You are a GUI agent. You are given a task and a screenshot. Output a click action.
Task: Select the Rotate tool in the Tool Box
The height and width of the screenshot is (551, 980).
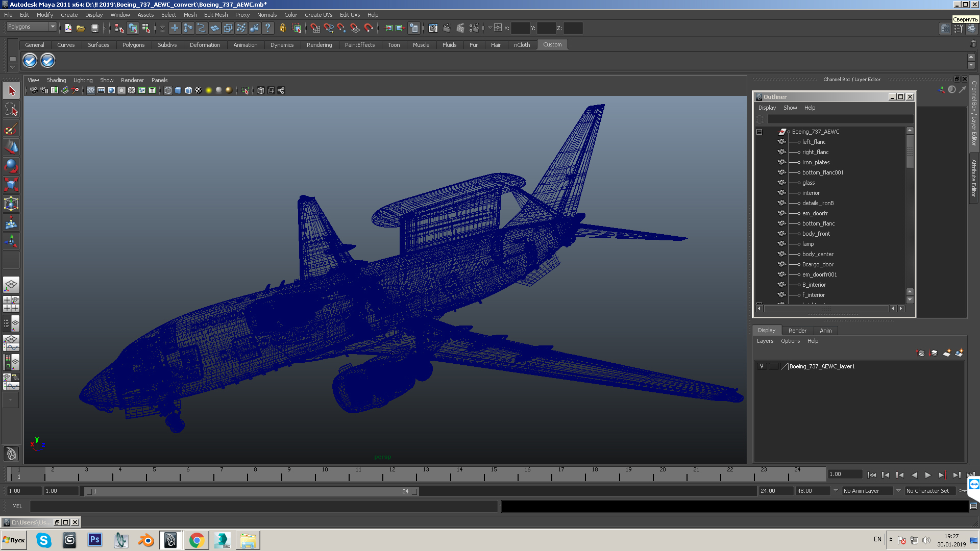click(x=11, y=166)
